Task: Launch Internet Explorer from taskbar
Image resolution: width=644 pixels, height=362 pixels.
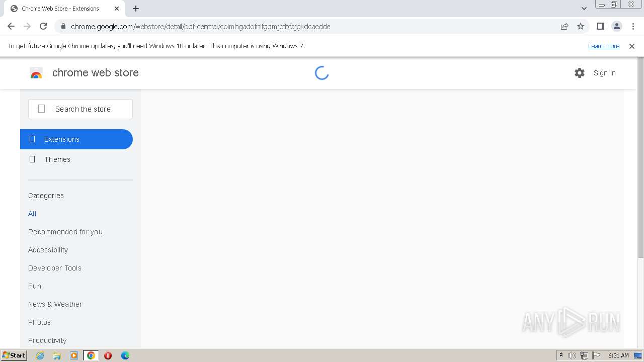Action: [40, 355]
